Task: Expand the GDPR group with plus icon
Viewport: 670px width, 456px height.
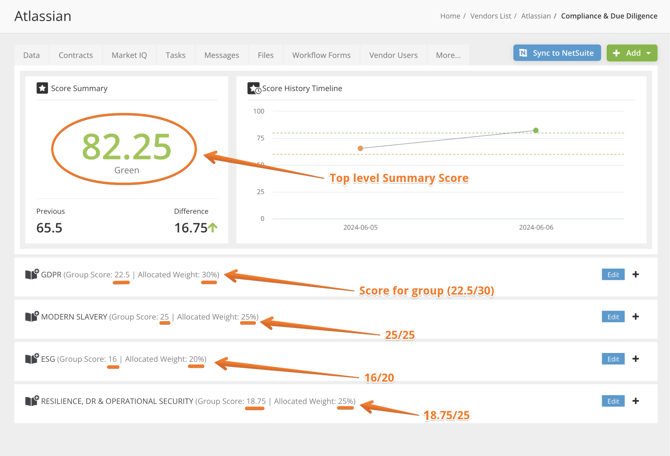Action: [636, 274]
